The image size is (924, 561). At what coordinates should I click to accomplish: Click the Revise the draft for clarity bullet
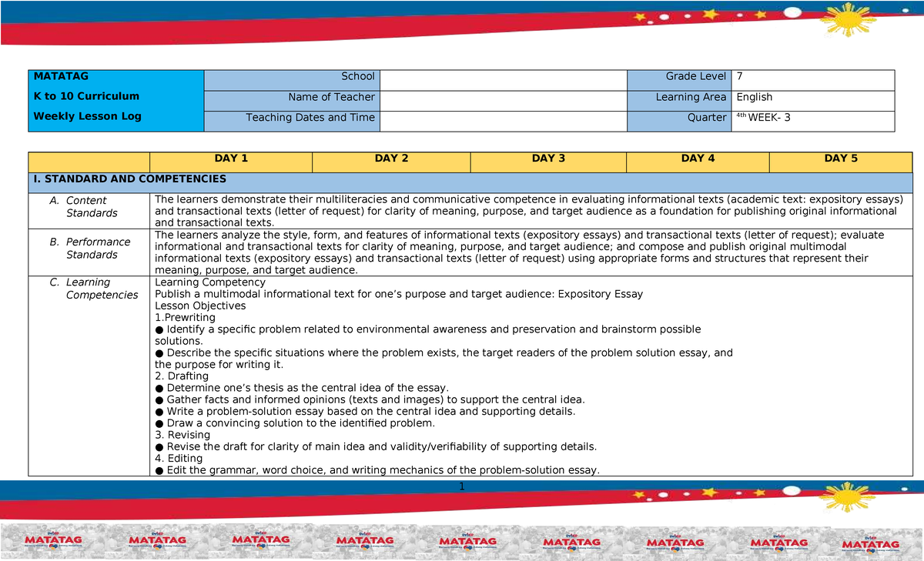click(376, 446)
